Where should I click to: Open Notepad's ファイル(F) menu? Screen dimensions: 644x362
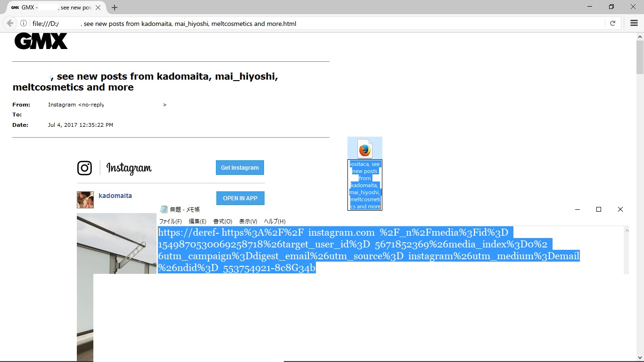[x=170, y=222]
